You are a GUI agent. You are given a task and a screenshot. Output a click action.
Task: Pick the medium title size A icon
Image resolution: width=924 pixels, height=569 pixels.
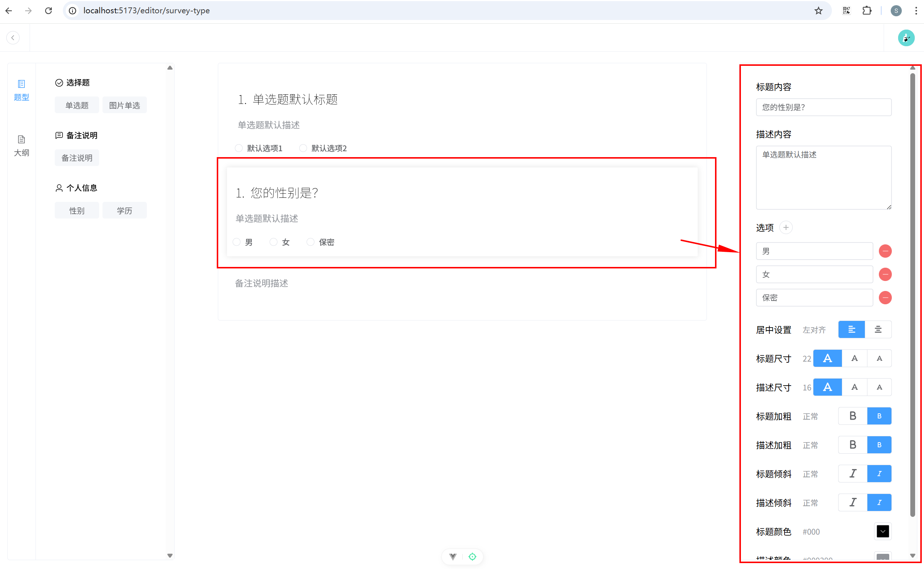click(854, 358)
